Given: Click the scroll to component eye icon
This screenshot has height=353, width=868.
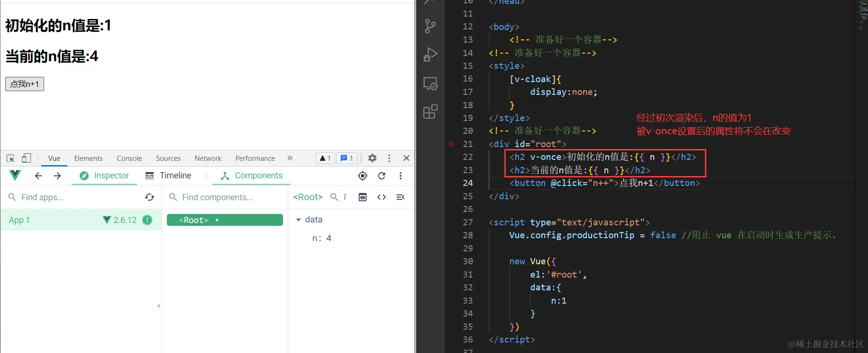Looking at the screenshot, I should pyautogui.click(x=363, y=197).
